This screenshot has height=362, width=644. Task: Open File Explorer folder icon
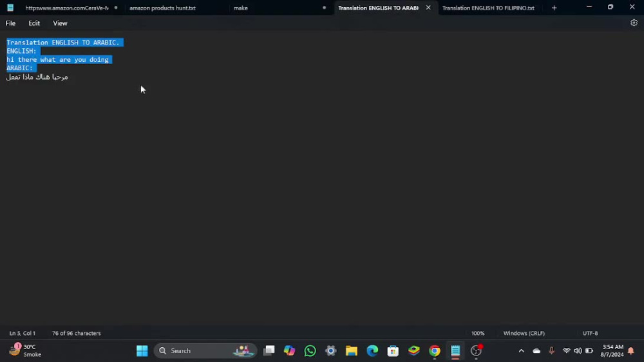click(352, 350)
